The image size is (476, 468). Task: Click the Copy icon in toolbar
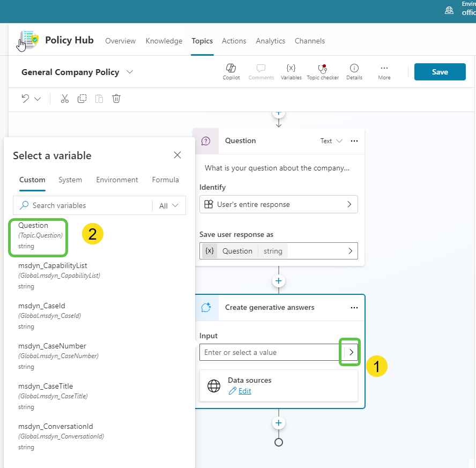pyautogui.click(x=82, y=99)
